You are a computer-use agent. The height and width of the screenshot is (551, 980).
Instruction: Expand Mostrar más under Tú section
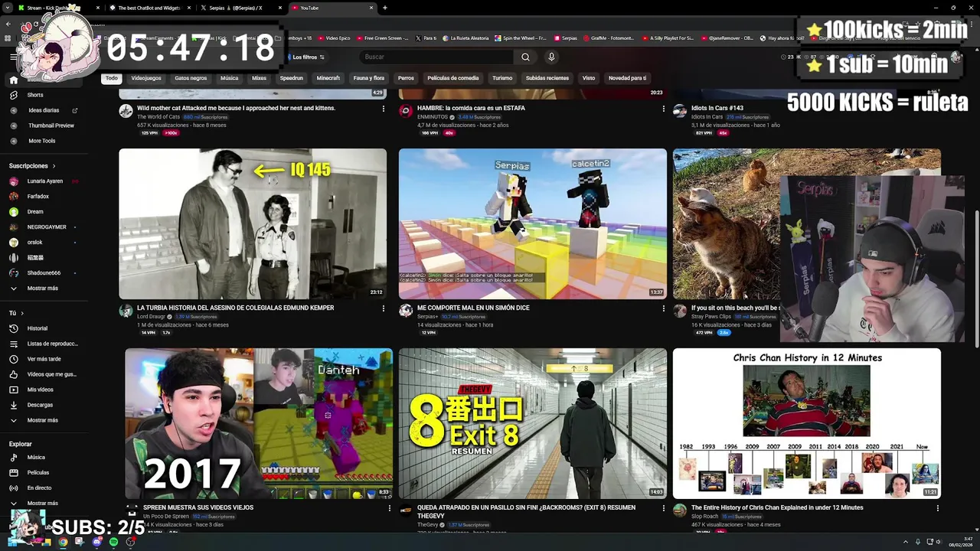(x=42, y=420)
